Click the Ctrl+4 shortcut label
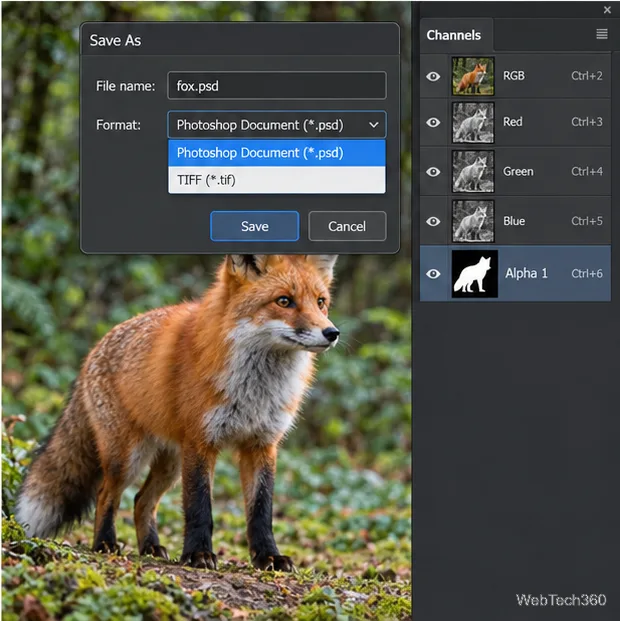Image resolution: width=620 pixels, height=621 pixels. click(x=587, y=171)
